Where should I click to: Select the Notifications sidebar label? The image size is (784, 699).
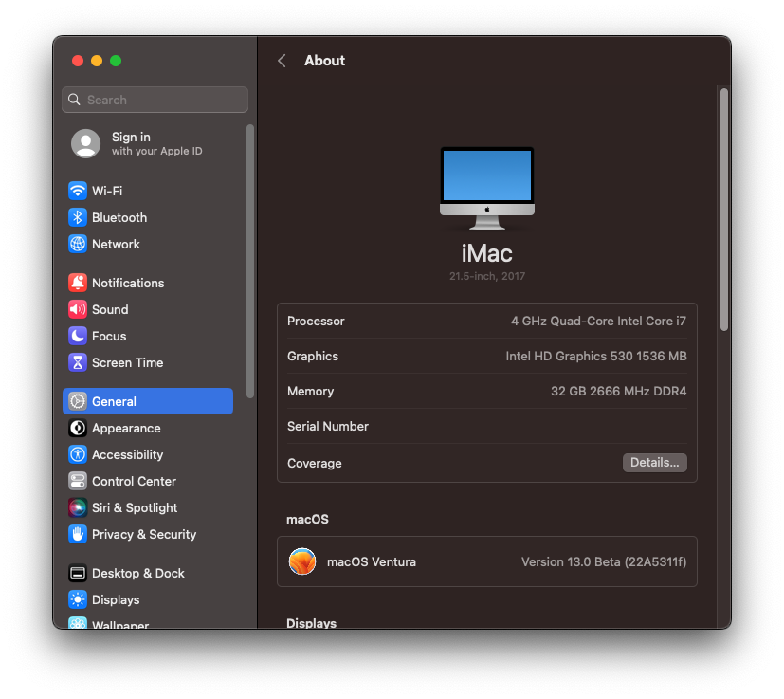pyautogui.click(x=128, y=283)
